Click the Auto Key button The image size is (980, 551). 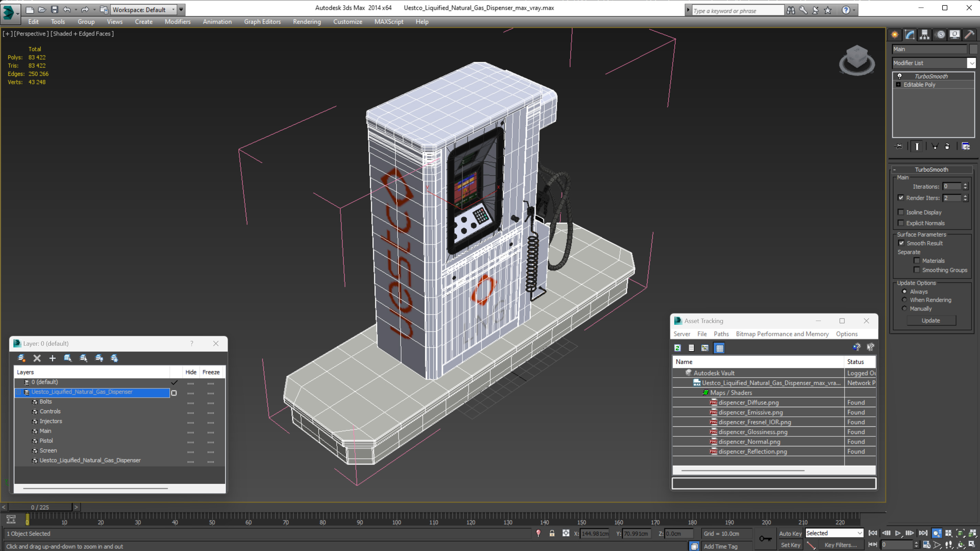click(790, 533)
